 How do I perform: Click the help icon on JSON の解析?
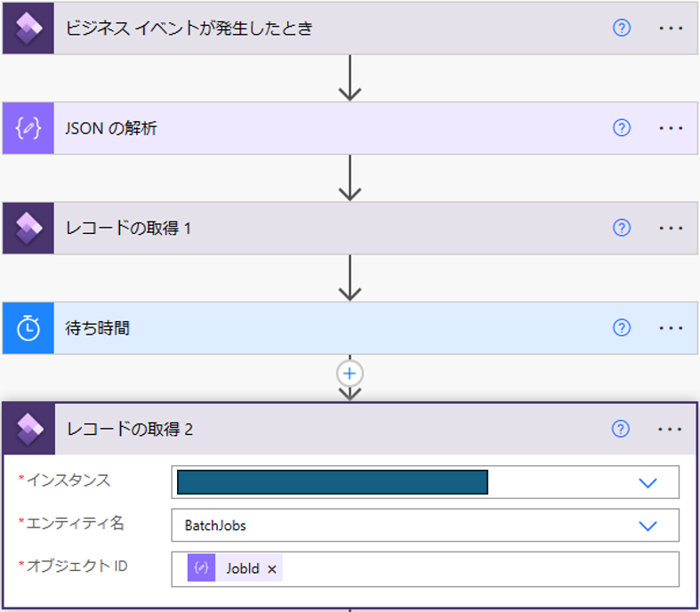(x=622, y=128)
